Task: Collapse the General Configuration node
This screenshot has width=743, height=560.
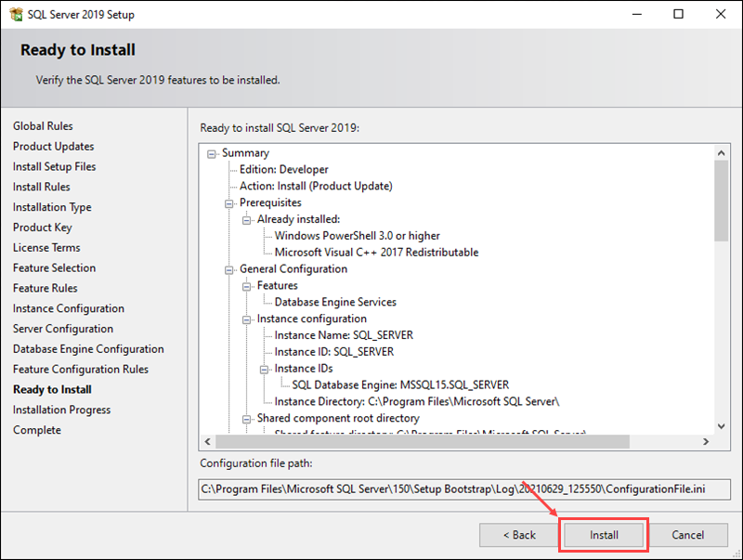Action: [228, 270]
